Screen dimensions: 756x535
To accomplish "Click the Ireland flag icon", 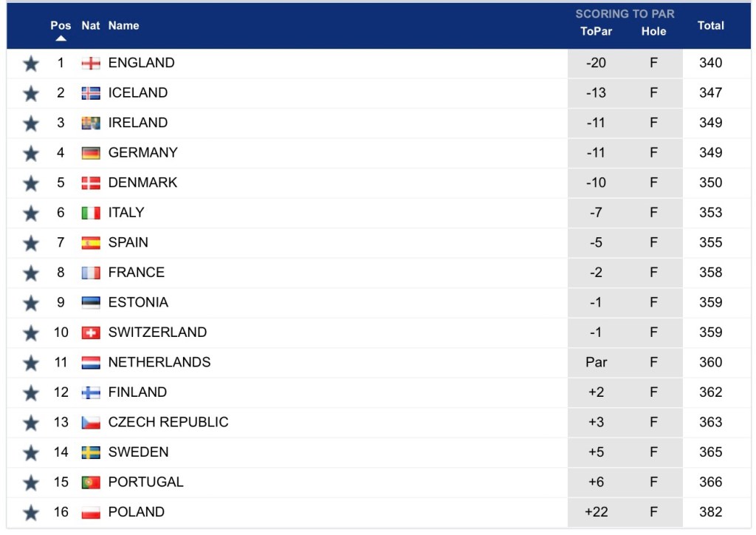I will pos(91,123).
